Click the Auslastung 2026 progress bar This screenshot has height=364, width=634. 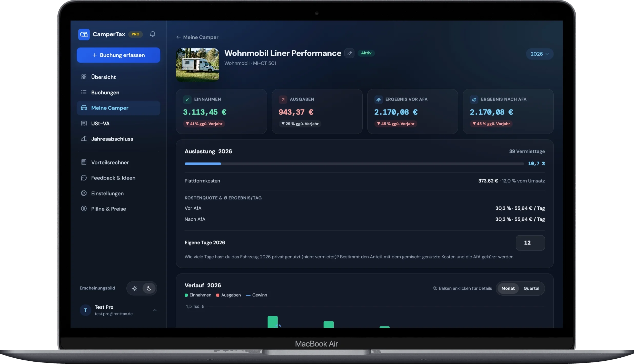pos(354,164)
